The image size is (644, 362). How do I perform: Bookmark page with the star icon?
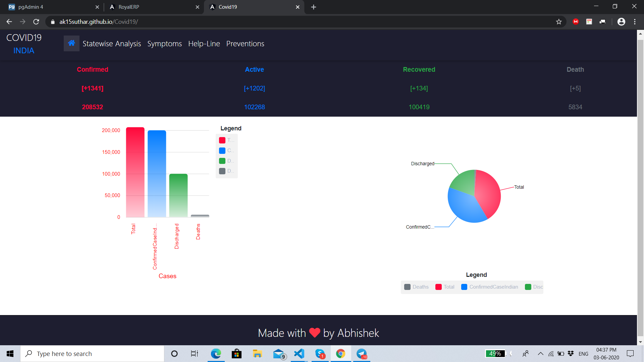[559, 22]
